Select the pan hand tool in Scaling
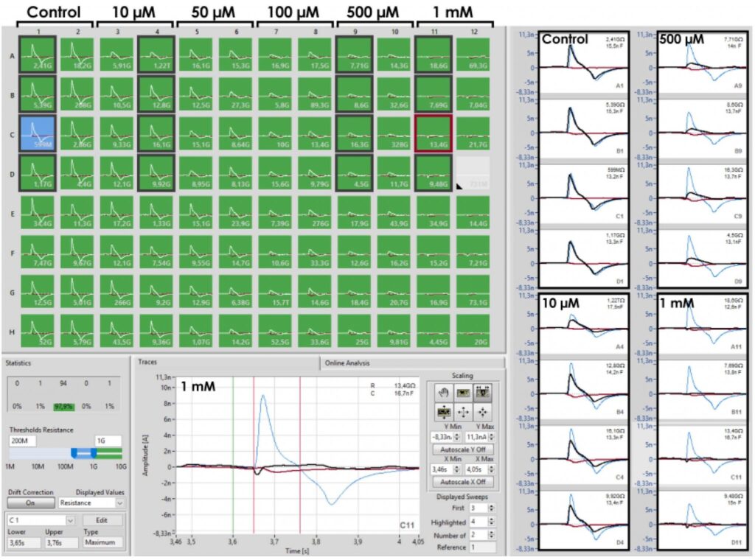This screenshot has width=755, height=560. click(x=443, y=391)
